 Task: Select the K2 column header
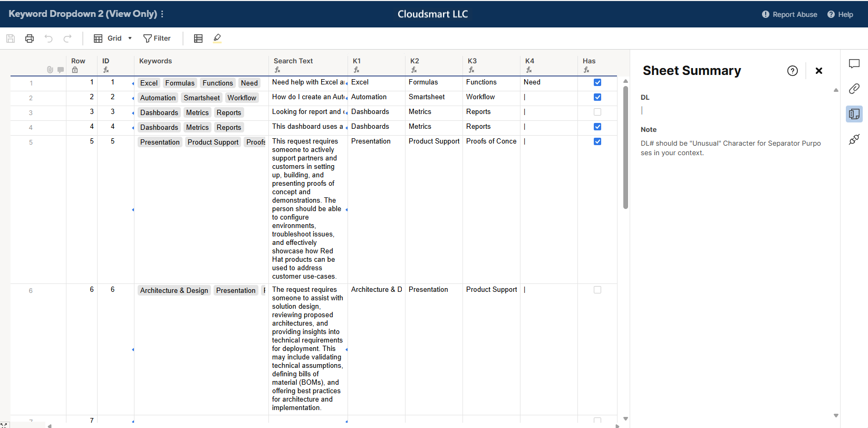434,64
